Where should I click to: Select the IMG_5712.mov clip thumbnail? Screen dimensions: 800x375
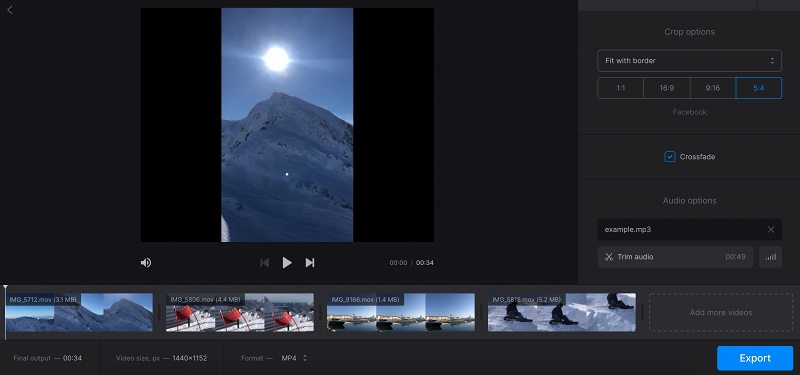click(x=79, y=312)
